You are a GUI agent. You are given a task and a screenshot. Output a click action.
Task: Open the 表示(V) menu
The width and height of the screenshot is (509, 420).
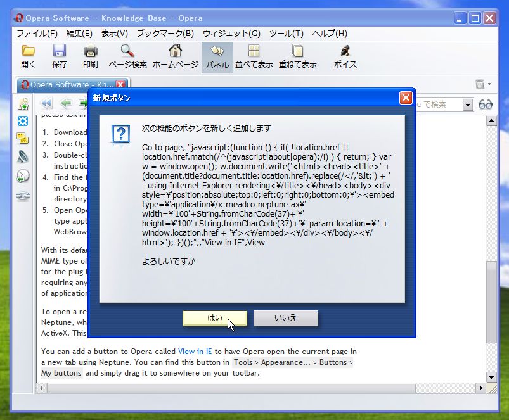115,34
